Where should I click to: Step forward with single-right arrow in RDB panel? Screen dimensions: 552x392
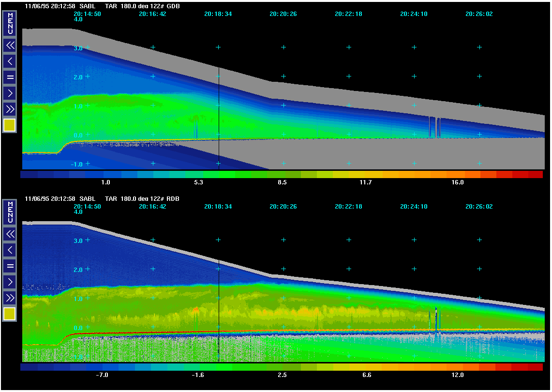click(10, 281)
